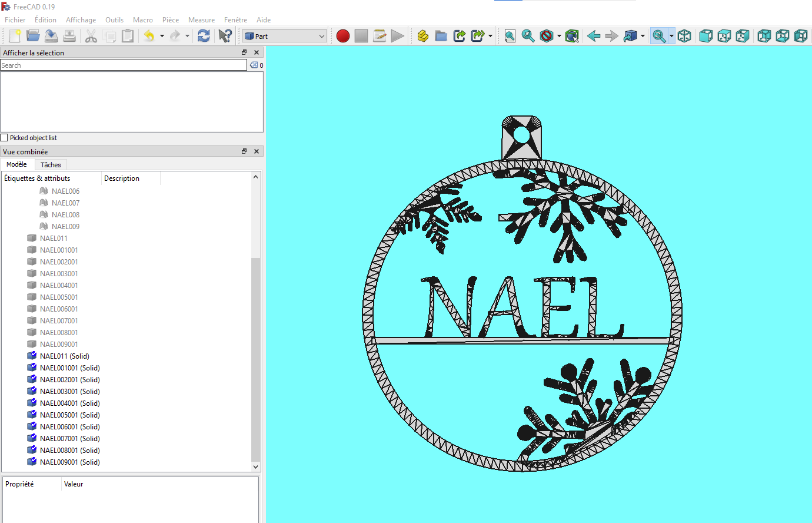Viewport: 812px width, 523px height.
Task: Create a new document with the toolbar icon
Action: click(x=15, y=36)
